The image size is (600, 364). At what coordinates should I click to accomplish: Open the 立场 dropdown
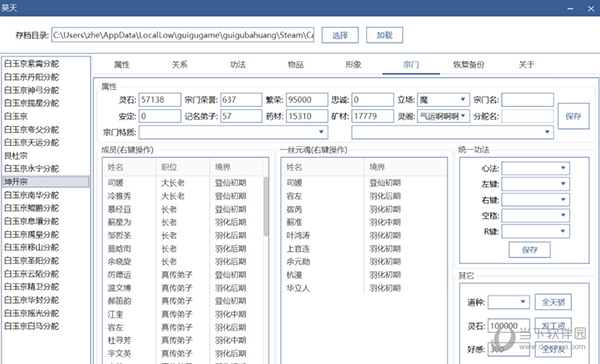coord(443,100)
